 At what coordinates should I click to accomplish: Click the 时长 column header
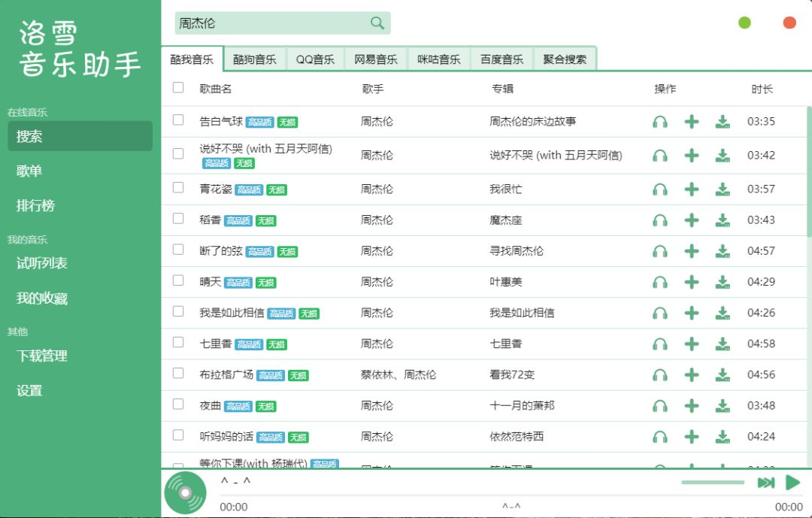point(762,89)
